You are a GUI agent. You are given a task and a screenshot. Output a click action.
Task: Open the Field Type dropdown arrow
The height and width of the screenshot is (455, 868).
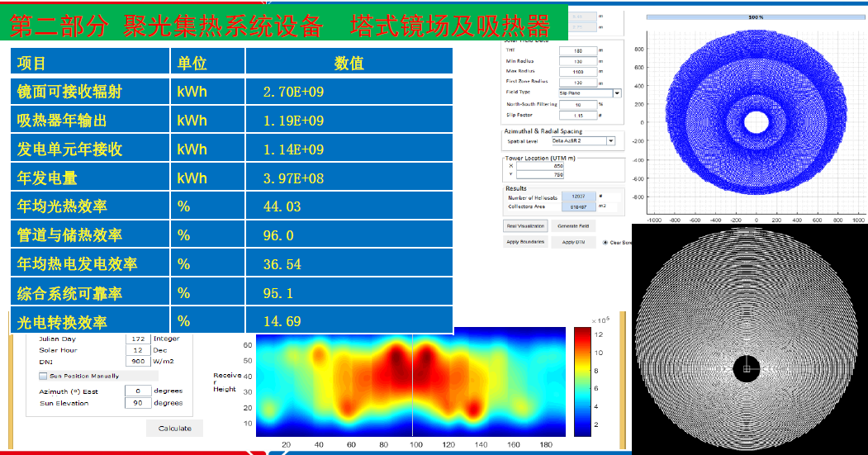point(617,93)
